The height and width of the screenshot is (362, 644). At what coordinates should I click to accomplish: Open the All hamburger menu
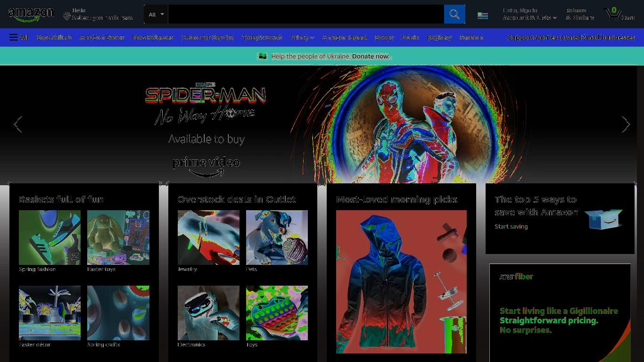point(19,37)
